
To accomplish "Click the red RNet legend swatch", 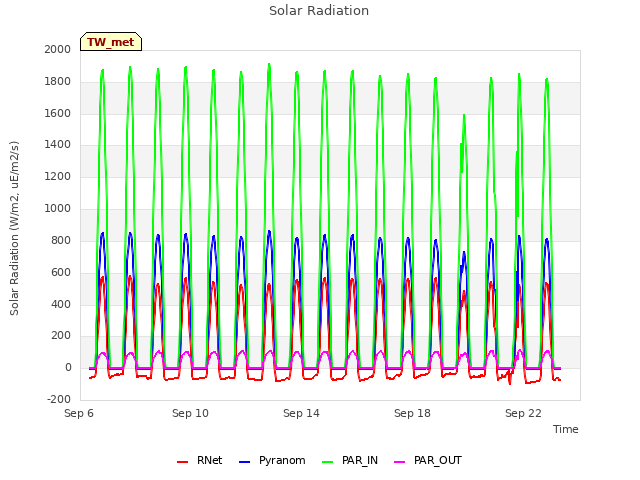I will (182, 462).
